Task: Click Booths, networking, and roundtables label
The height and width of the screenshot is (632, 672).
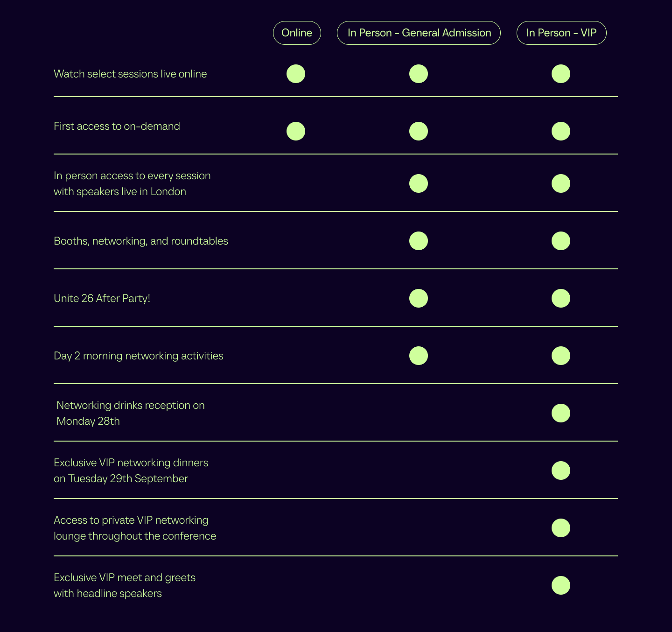Action: tap(141, 241)
